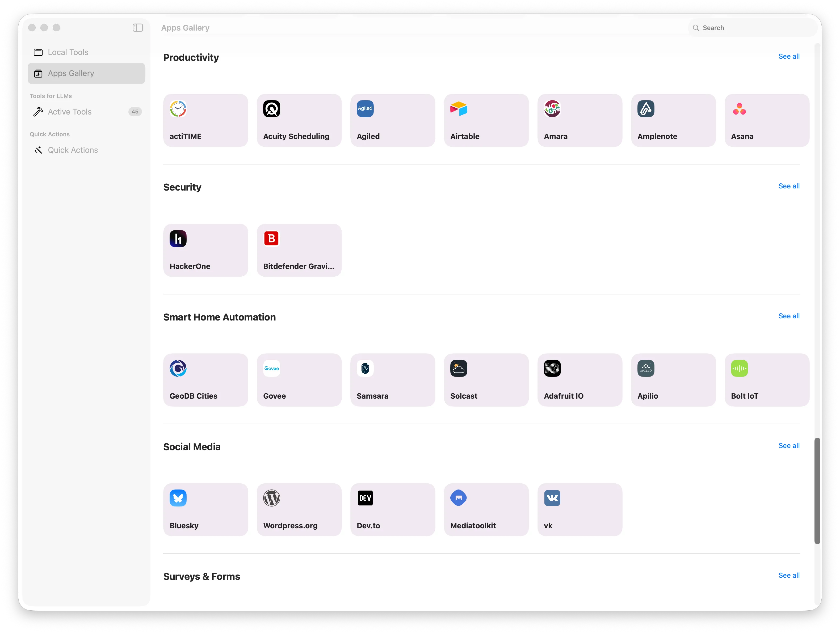Select the Amplenote productivity app

click(x=673, y=120)
